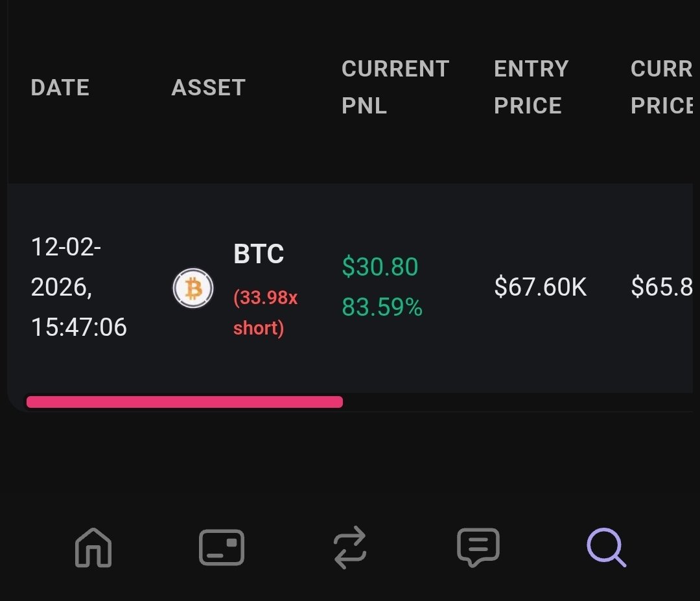Screen dimensions: 700x601
Task: Click the $67.60K entry price value
Action: [540, 287]
